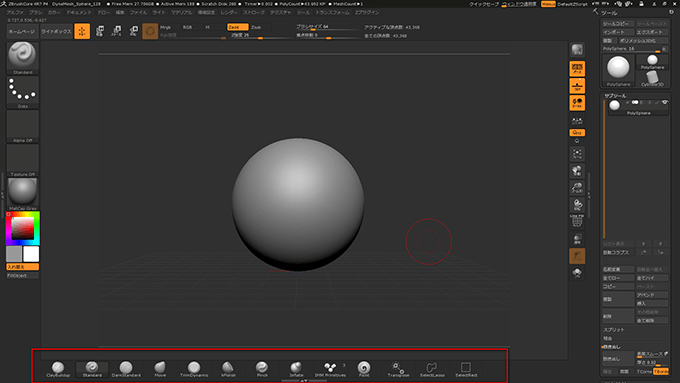The image size is (680, 383).
Task: Open the MatCap Gray material picker
Action: coord(23,194)
